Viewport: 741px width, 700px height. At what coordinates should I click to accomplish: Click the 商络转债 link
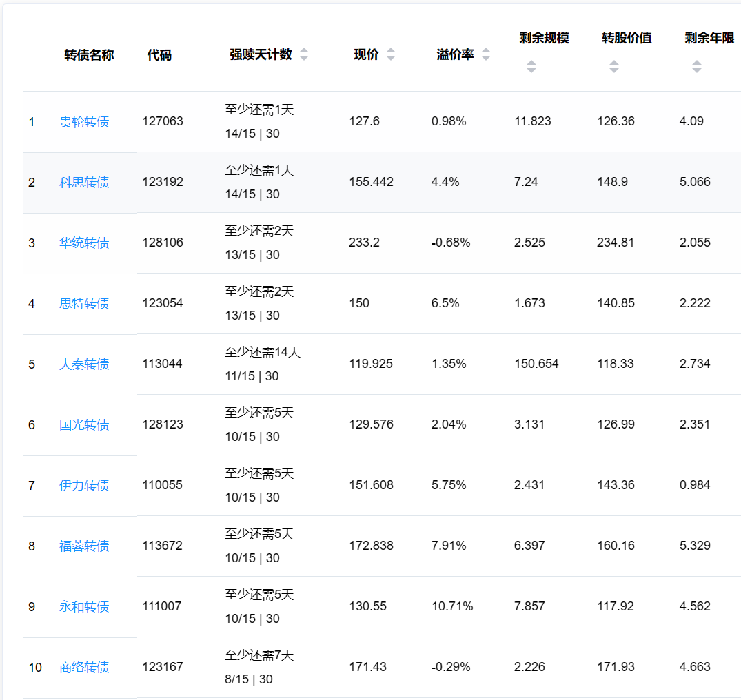pyautogui.click(x=84, y=668)
